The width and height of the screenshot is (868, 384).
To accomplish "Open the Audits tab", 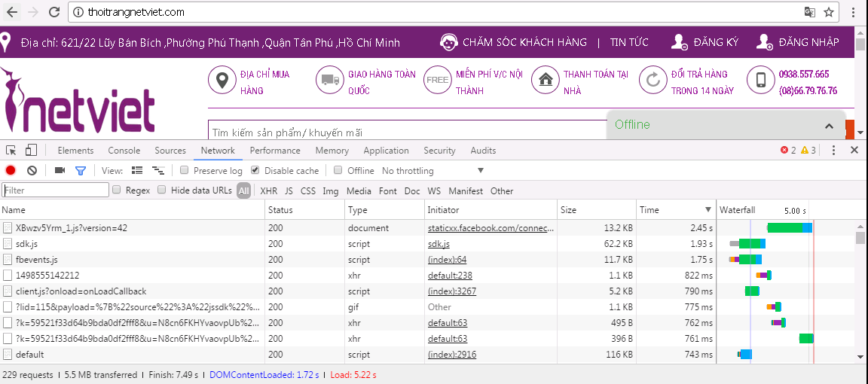I will [483, 151].
